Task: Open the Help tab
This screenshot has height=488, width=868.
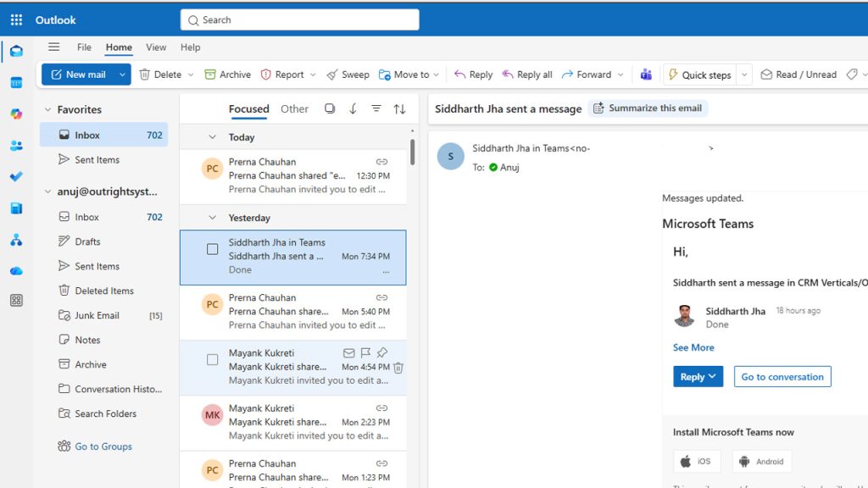Action: [191, 47]
